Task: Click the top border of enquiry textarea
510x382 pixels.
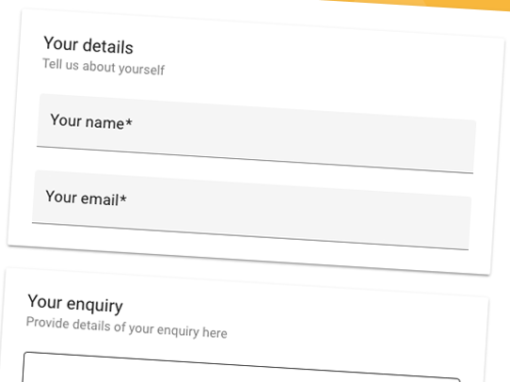Action: click(x=242, y=366)
